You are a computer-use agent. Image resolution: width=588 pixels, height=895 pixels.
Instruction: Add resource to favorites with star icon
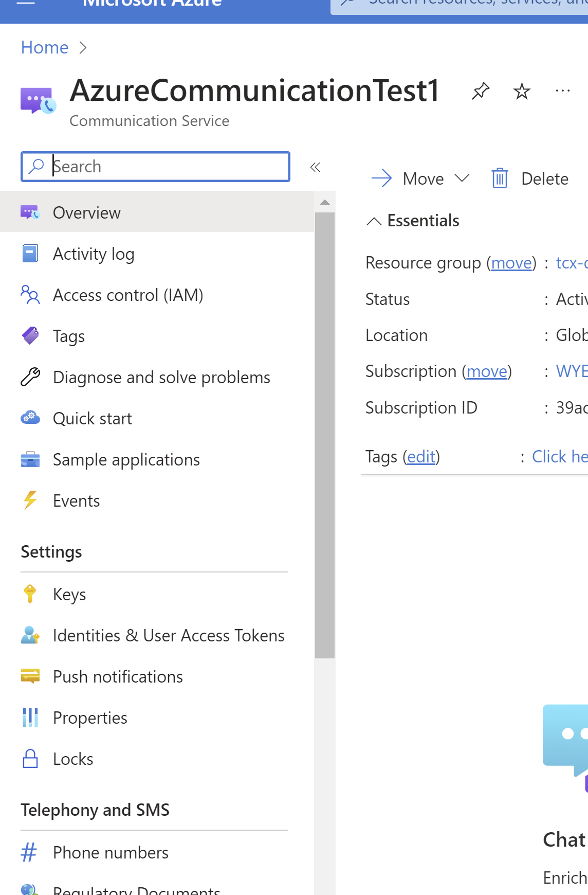(522, 91)
